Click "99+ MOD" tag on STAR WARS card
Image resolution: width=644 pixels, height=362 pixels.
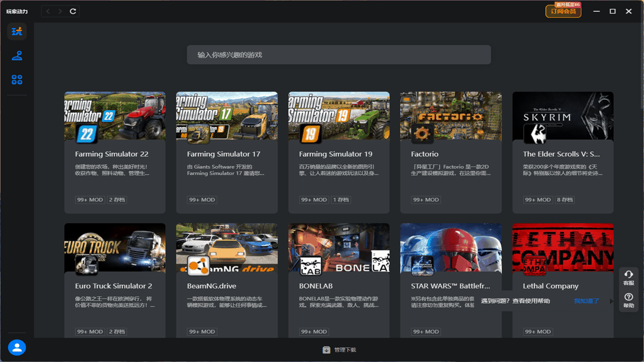[x=426, y=331]
